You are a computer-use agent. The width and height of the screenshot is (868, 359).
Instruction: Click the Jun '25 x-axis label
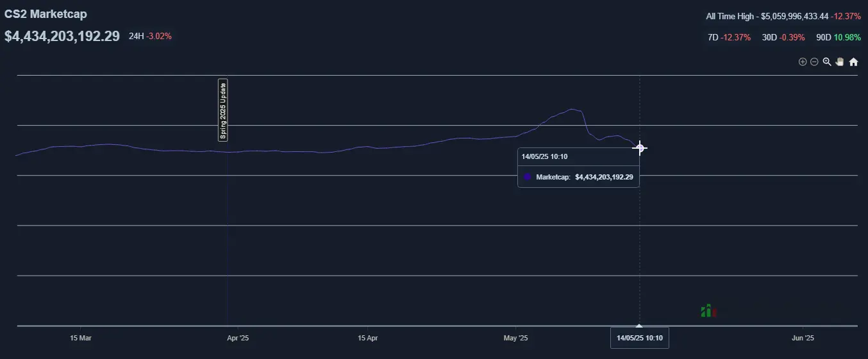point(803,337)
